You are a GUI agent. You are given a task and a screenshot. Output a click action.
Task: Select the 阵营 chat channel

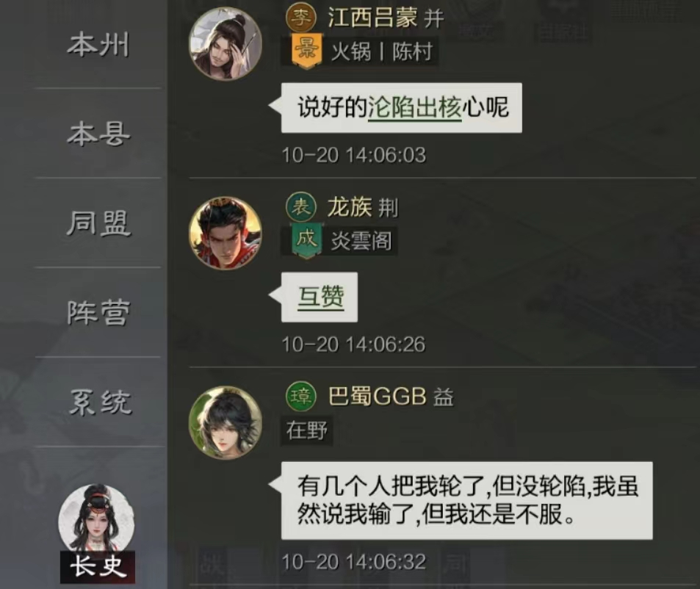tap(98, 312)
